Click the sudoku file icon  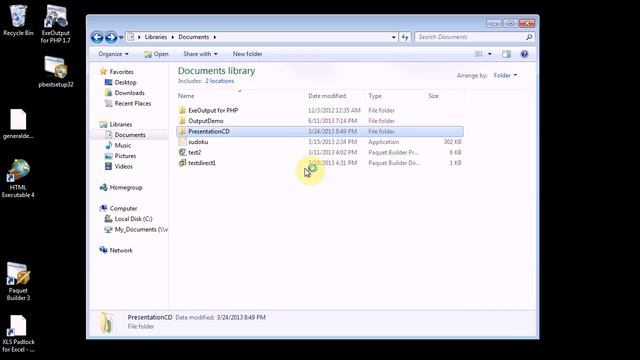182,142
